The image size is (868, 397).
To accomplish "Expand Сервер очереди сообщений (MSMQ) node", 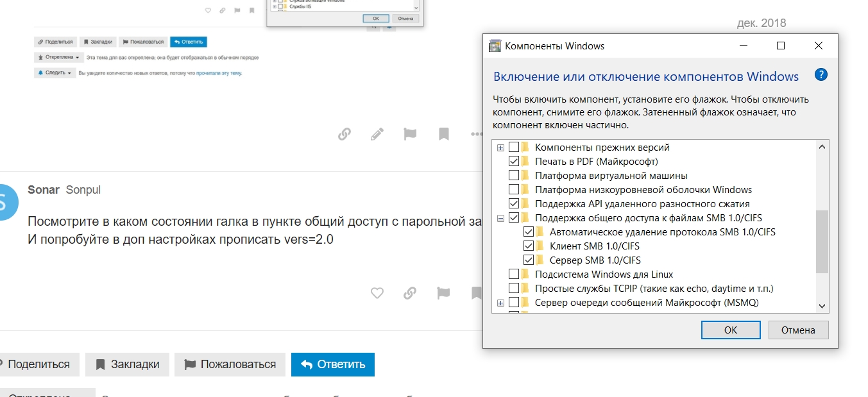I will tap(501, 303).
